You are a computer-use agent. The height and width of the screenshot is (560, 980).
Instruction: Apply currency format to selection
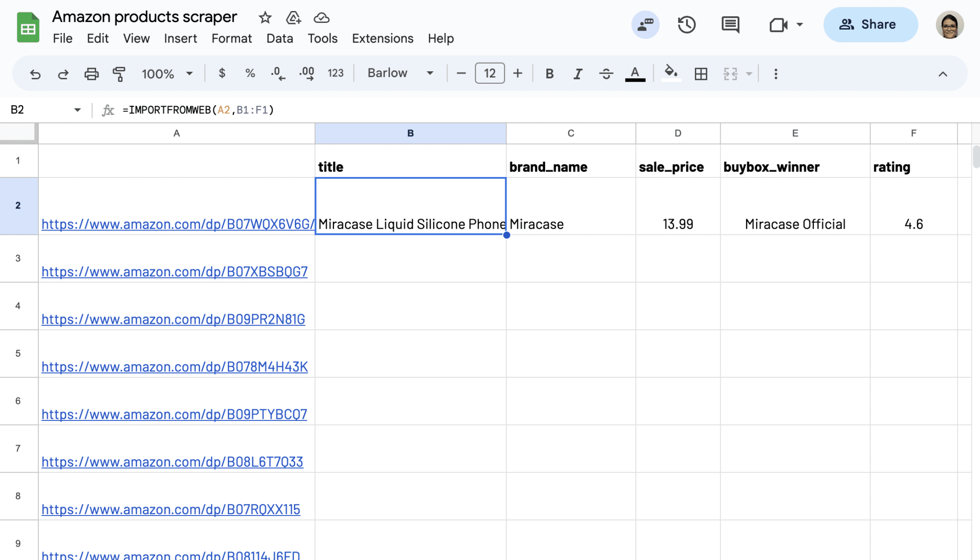click(222, 73)
